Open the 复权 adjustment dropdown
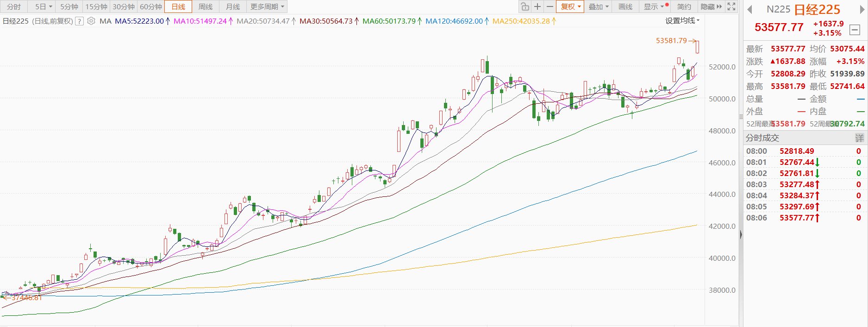Screen dimensions: 868x327 [570, 6]
